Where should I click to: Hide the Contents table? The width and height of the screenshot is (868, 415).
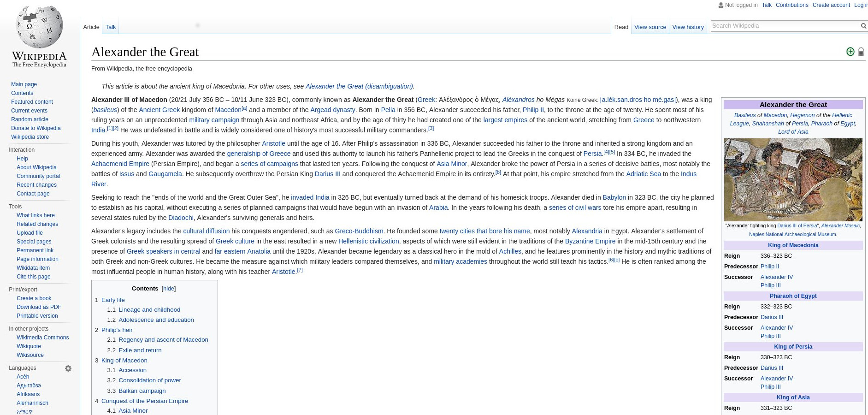(169, 289)
